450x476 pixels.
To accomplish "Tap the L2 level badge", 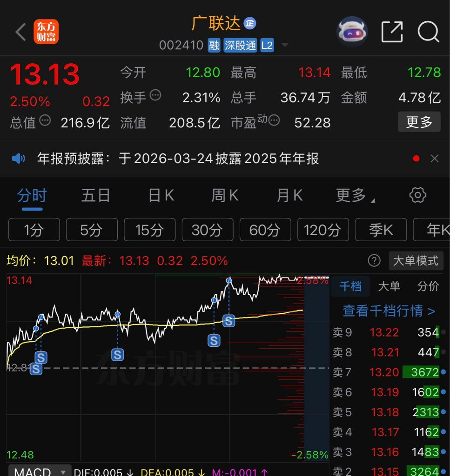I will click(267, 46).
